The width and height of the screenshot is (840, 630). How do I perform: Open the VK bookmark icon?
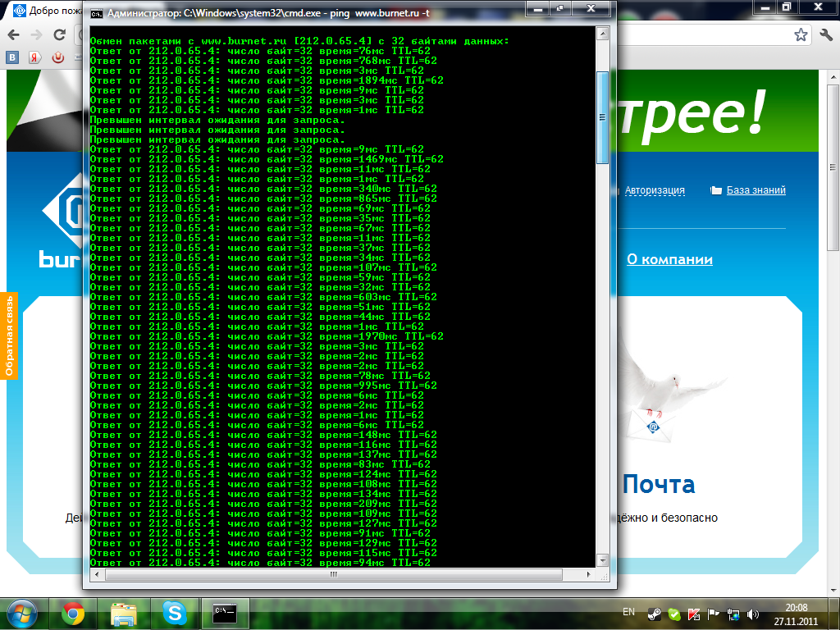[13, 57]
